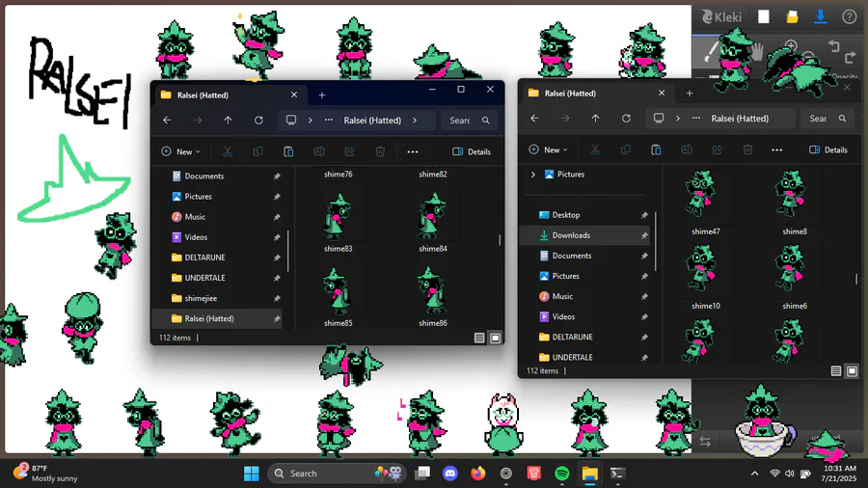Click Kleki download save icon

tap(821, 17)
